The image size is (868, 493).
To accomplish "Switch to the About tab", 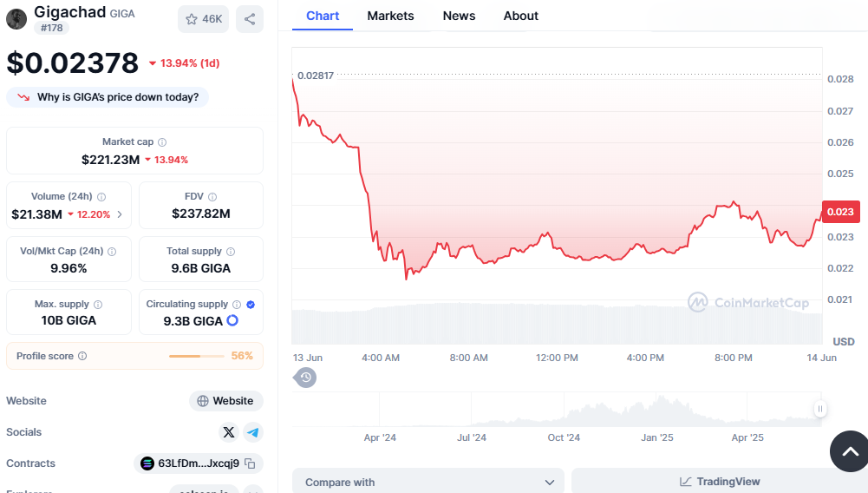I will [x=520, y=16].
